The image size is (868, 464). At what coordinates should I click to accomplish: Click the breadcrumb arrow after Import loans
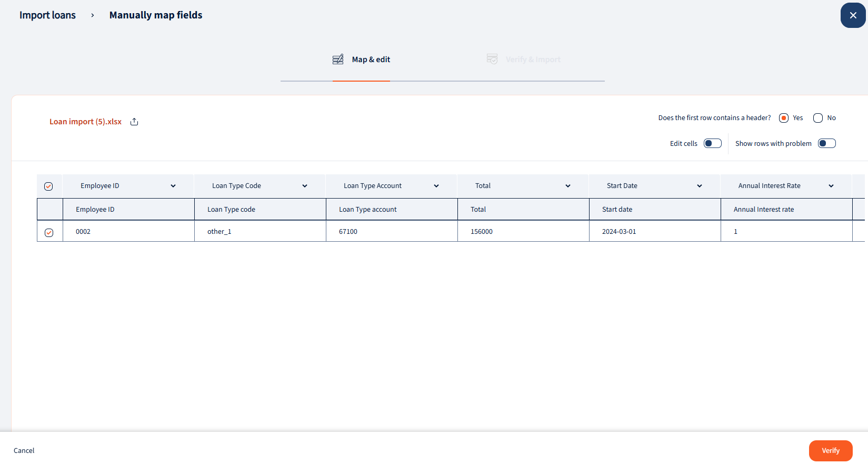(x=93, y=15)
